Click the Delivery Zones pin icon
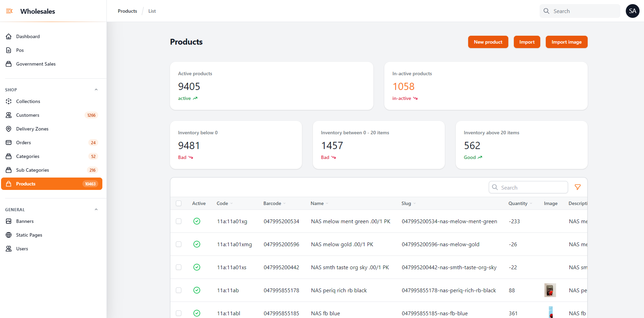Screen dimensions: 644x318 pos(9,129)
